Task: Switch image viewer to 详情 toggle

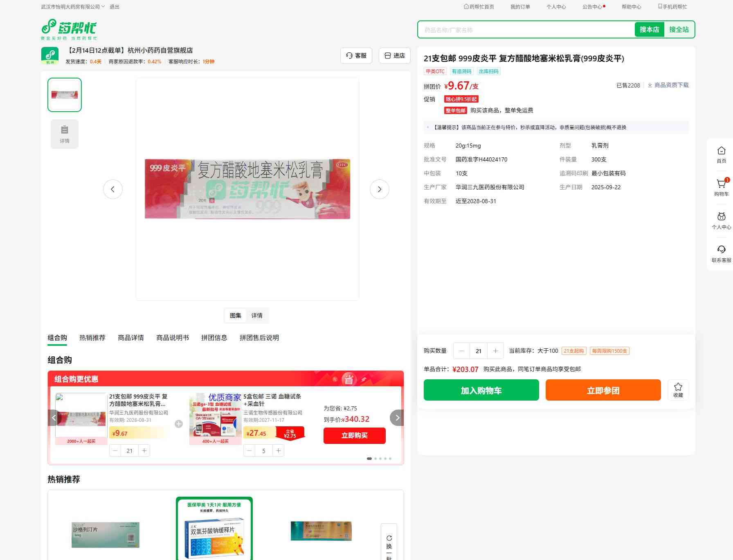Action: (x=257, y=316)
